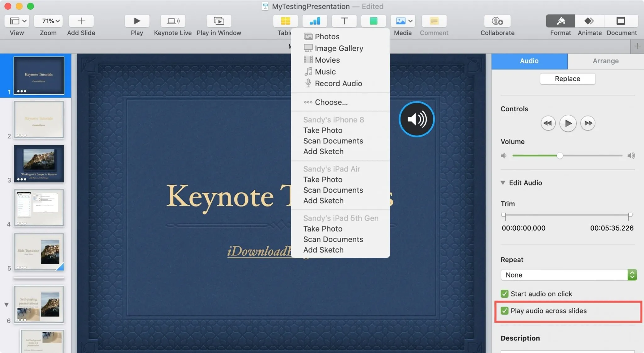Open the Animate panel

click(589, 21)
